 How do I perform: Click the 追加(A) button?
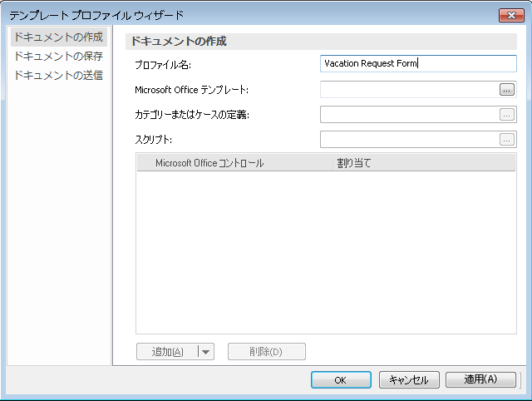click(167, 352)
